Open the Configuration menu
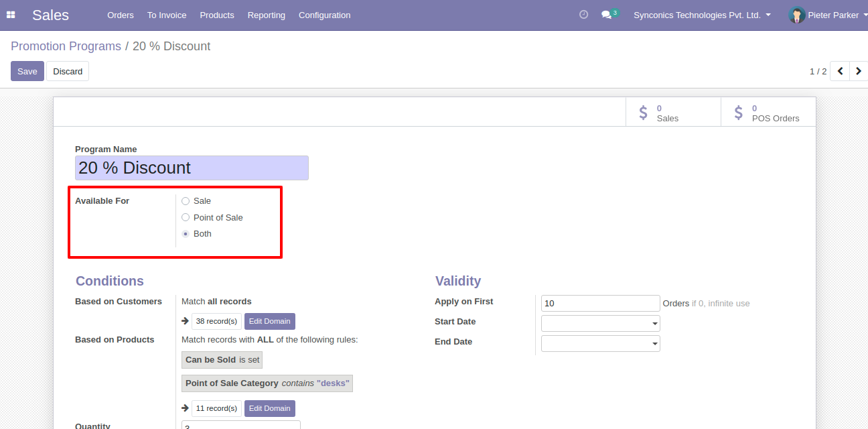The image size is (868, 429). pyautogui.click(x=324, y=15)
